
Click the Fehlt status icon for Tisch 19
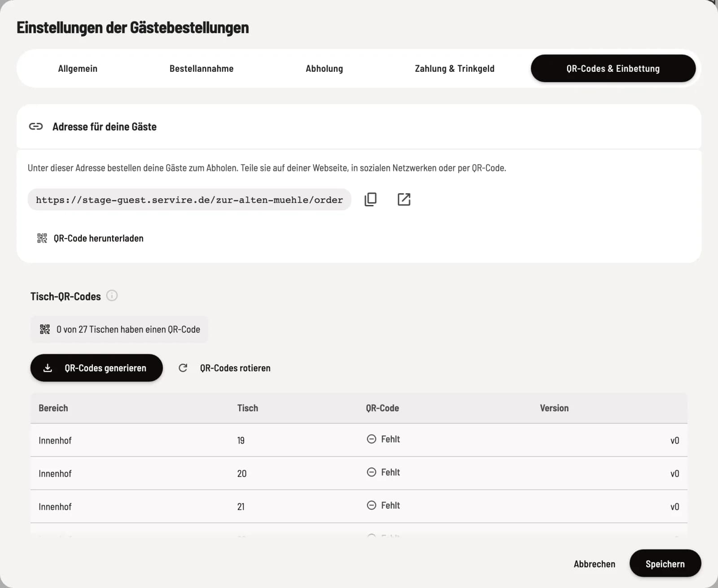point(372,439)
